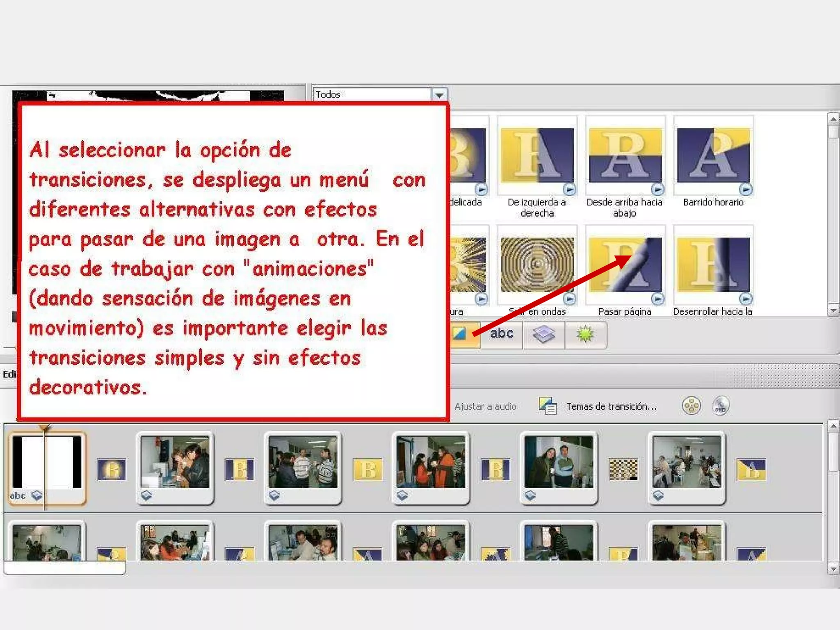This screenshot has height=630, width=840.
Task: Select the checkerboard transition in storyboard
Action: [623, 469]
